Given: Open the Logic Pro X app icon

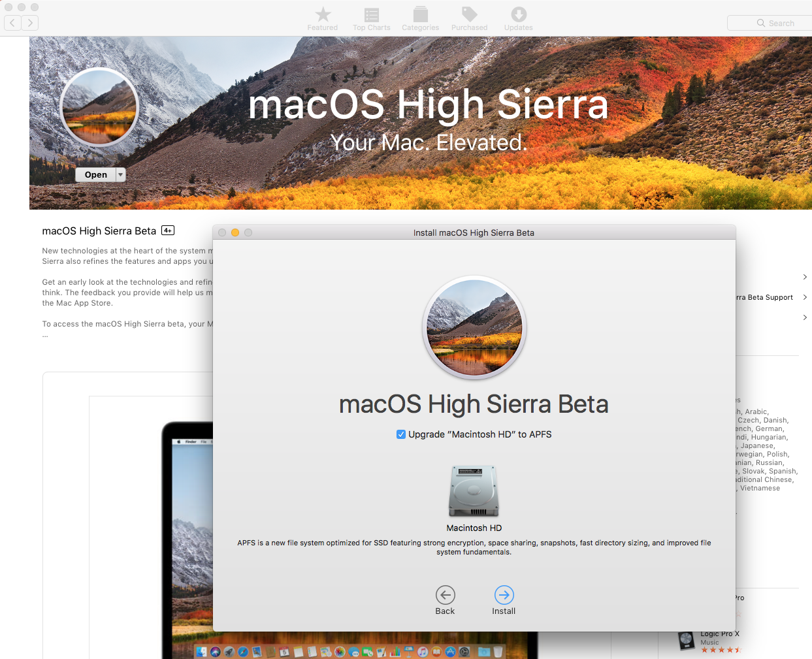Looking at the screenshot, I should [x=686, y=641].
